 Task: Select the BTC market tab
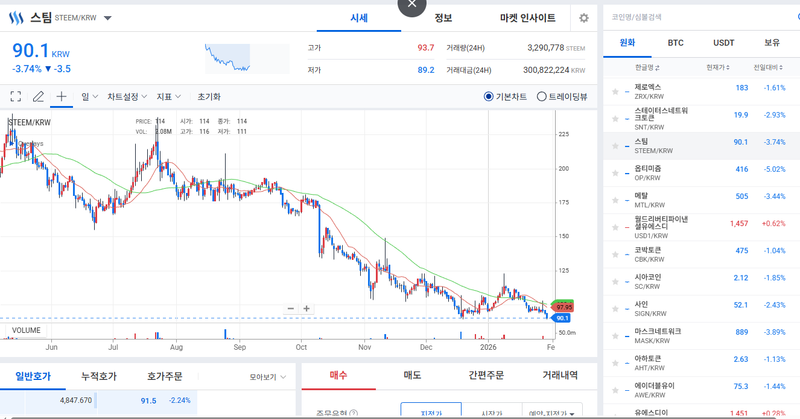coord(676,43)
